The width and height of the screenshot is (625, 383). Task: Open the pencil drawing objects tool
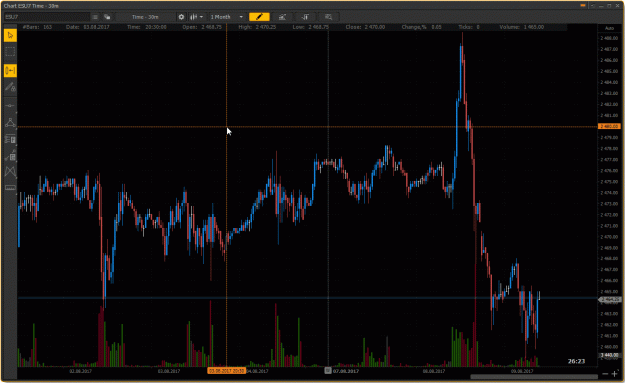(10, 87)
